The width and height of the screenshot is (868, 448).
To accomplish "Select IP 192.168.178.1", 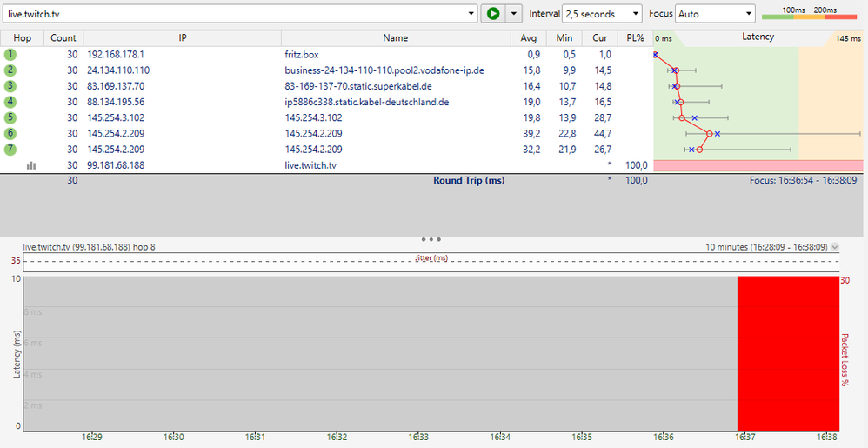I will tap(115, 54).
